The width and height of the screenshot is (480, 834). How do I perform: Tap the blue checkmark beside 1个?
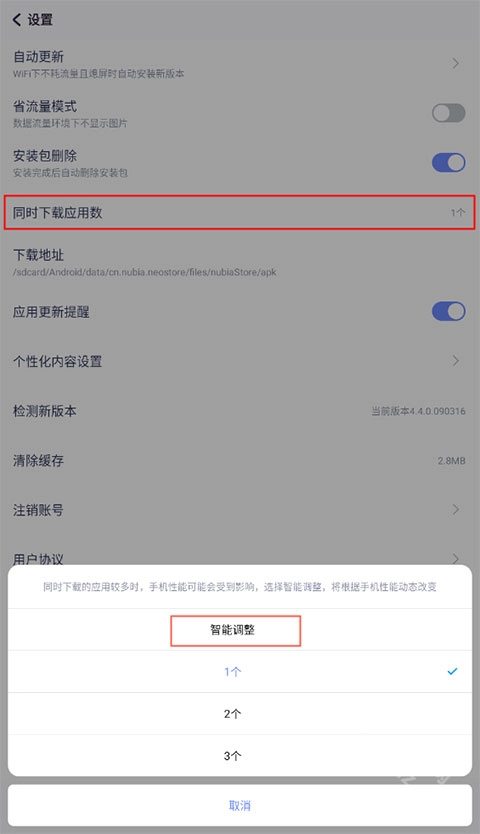pos(452,671)
